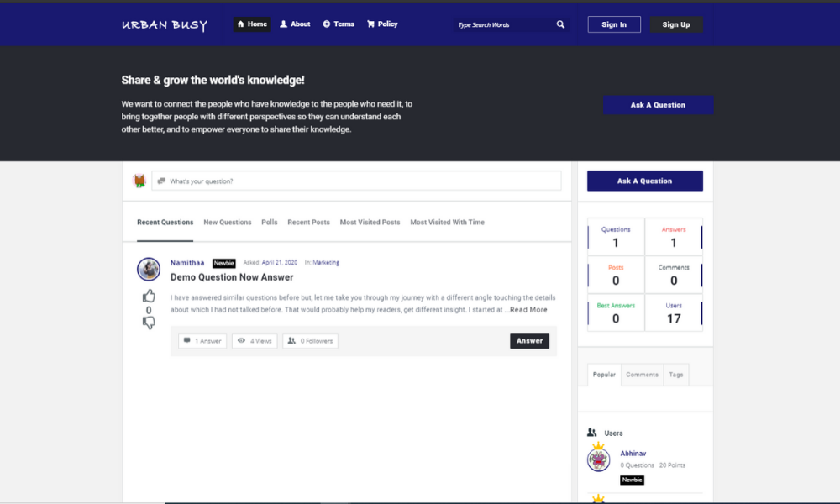Screen dimensions: 840x504
Task: Open the Policy menu item
Action: [382, 24]
